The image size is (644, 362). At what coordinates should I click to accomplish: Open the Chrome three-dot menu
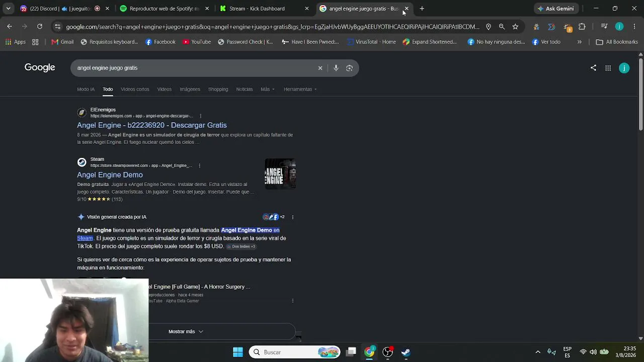point(633,27)
